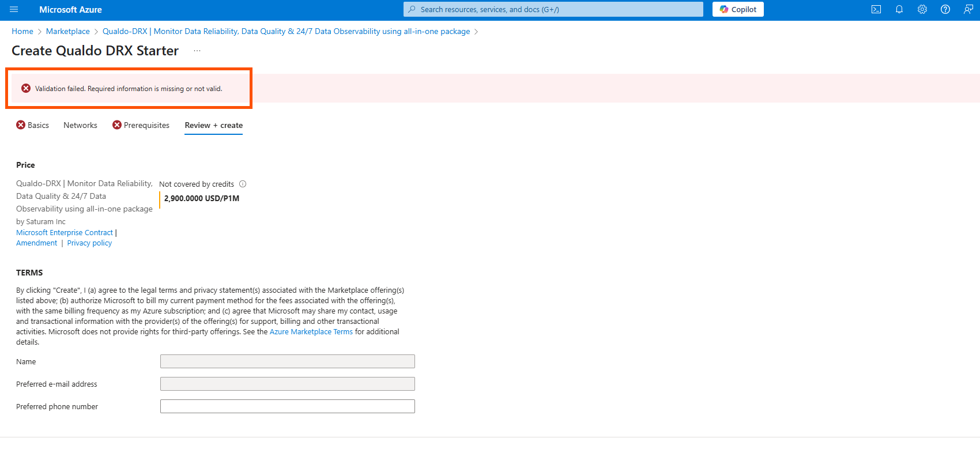
Task: Click the info icon beside Not covered by credits
Action: point(243,184)
